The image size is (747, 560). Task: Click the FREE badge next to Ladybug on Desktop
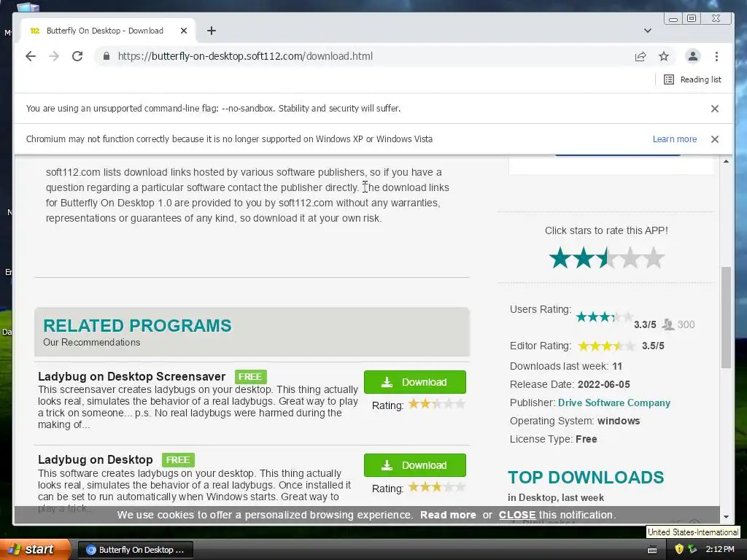pos(178,460)
